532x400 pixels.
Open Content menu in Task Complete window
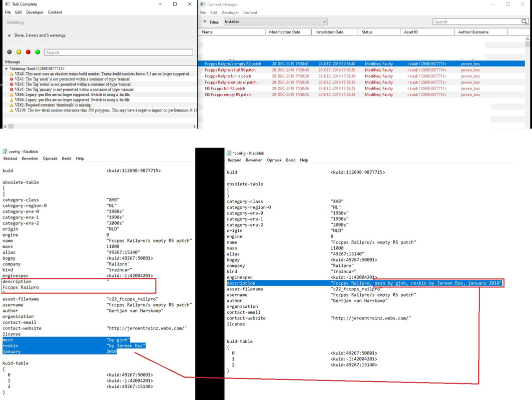pyautogui.click(x=55, y=12)
